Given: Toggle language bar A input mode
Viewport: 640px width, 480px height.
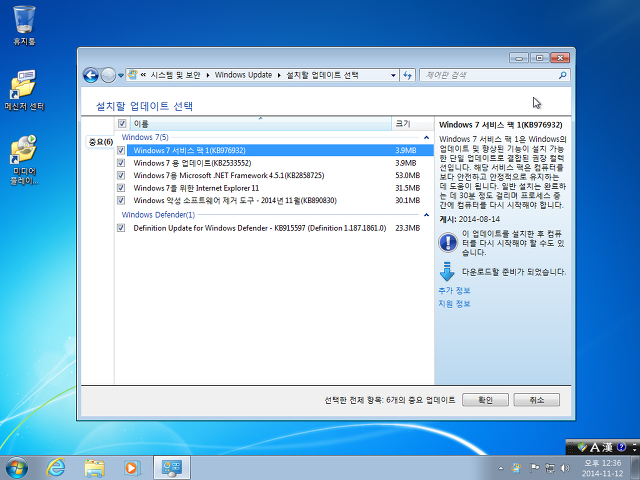Looking at the screenshot, I should [x=595, y=448].
